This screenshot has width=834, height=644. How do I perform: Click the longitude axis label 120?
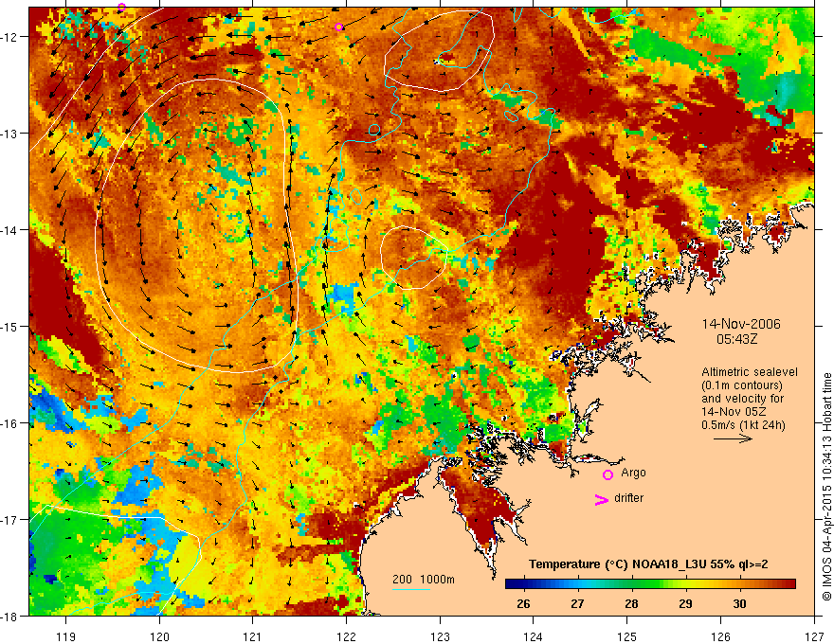coord(159,636)
